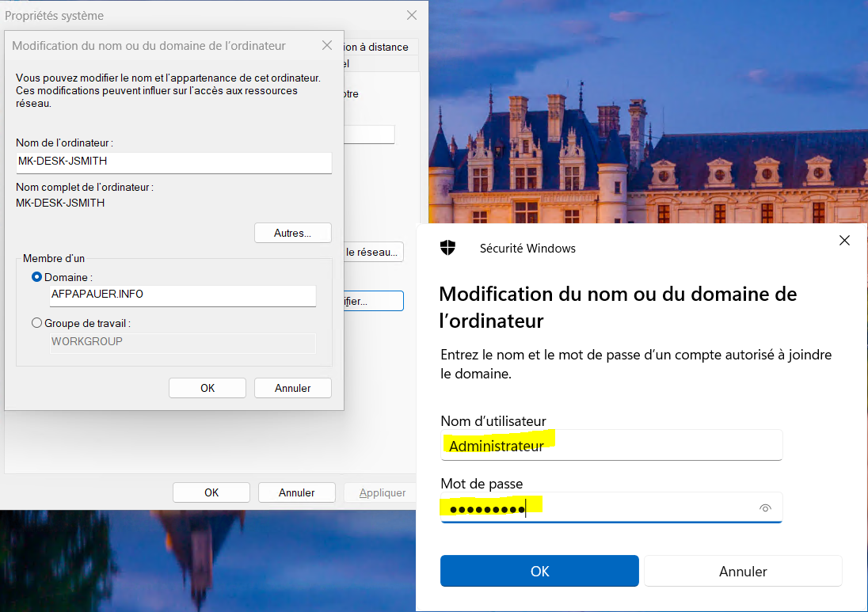Viewport: 868px width, 612px height.
Task: Focus the Nom d'utilisateur field
Action: tap(611, 446)
